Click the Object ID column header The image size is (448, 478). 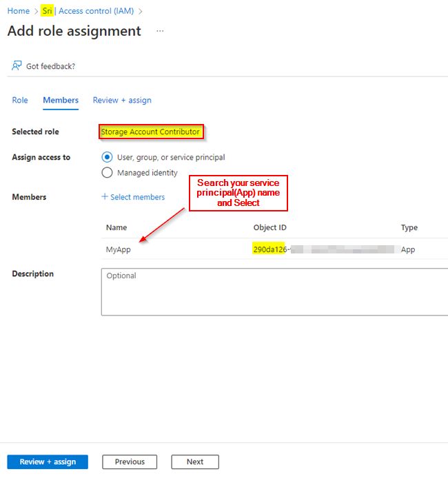coord(270,227)
